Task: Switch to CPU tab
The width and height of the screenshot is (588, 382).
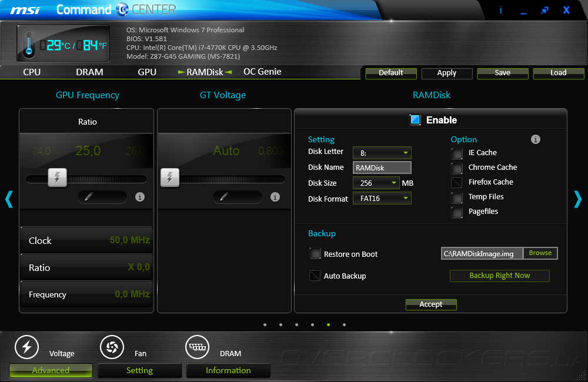Action: pyautogui.click(x=32, y=72)
